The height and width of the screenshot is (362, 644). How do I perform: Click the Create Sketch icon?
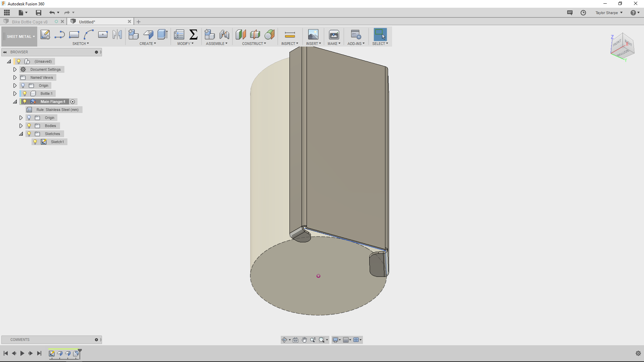point(45,35)
